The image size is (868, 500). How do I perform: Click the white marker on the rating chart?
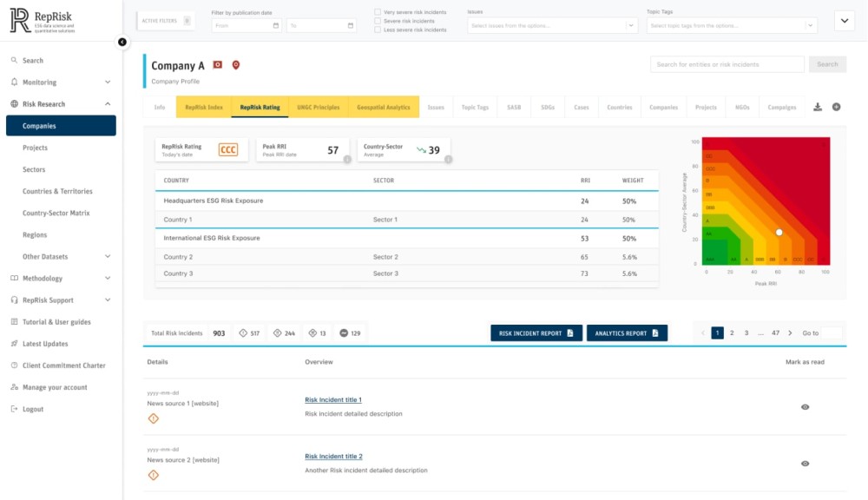pos(779,233)
